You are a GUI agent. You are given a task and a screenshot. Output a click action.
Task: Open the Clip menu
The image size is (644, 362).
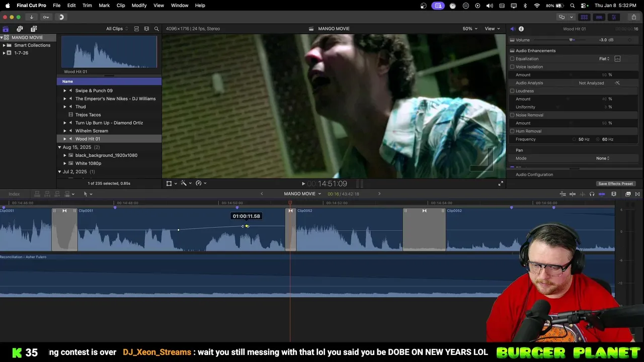(x=121, y=6)
